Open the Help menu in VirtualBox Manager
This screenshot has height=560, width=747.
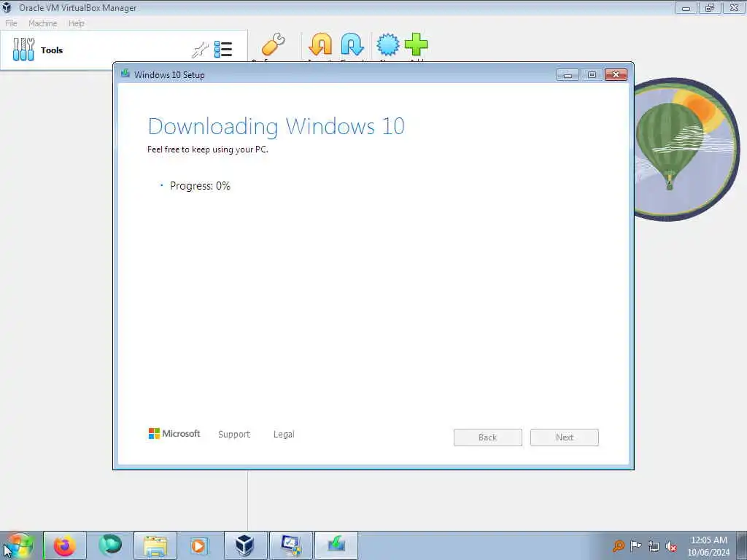(x=76, y=23)
